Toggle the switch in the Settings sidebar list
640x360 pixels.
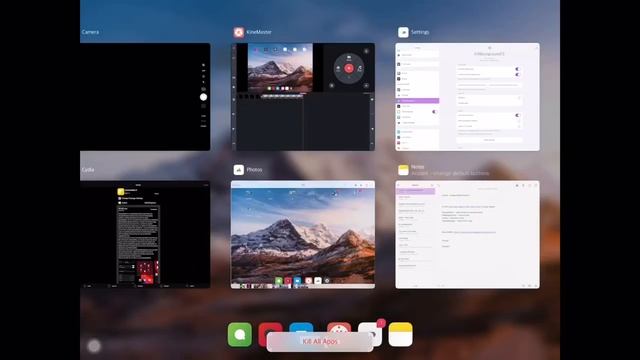pyautogui.click(x=434, y=111)
